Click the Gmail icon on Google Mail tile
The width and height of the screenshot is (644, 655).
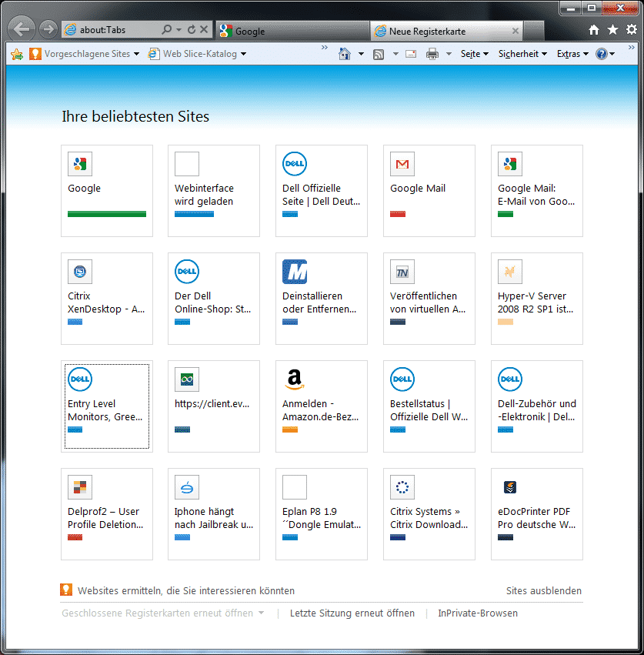click(402, 164)
